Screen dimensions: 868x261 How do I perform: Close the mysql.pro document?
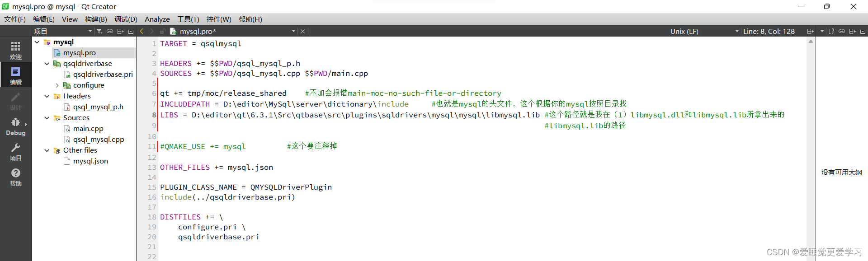(303, 31)
